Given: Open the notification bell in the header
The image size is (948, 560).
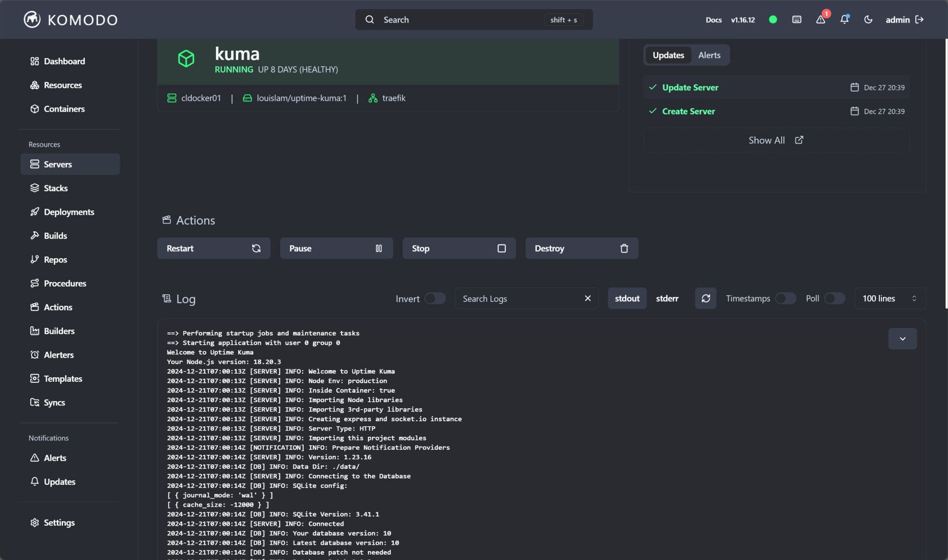Looking at the screenshot, I should (x=845, y=19).
